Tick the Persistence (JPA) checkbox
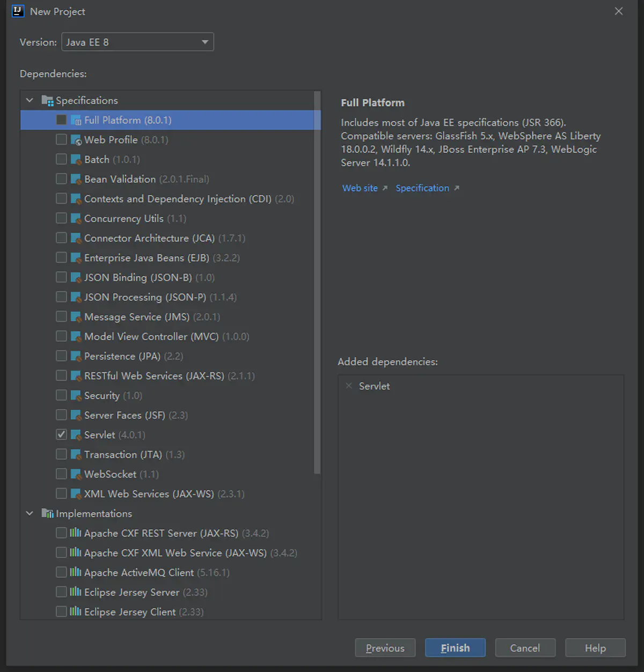Screen dimensions: 644x672 point(61,356)
